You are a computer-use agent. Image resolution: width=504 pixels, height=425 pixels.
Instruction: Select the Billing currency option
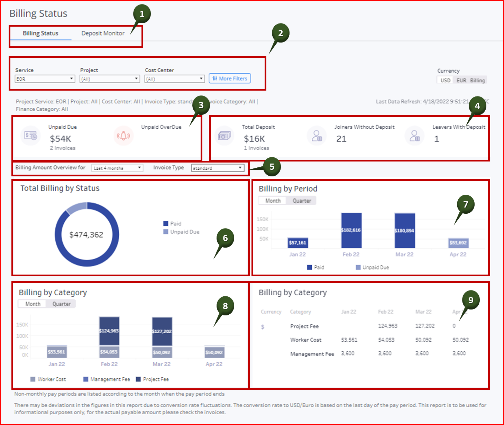tap(478, 80)
